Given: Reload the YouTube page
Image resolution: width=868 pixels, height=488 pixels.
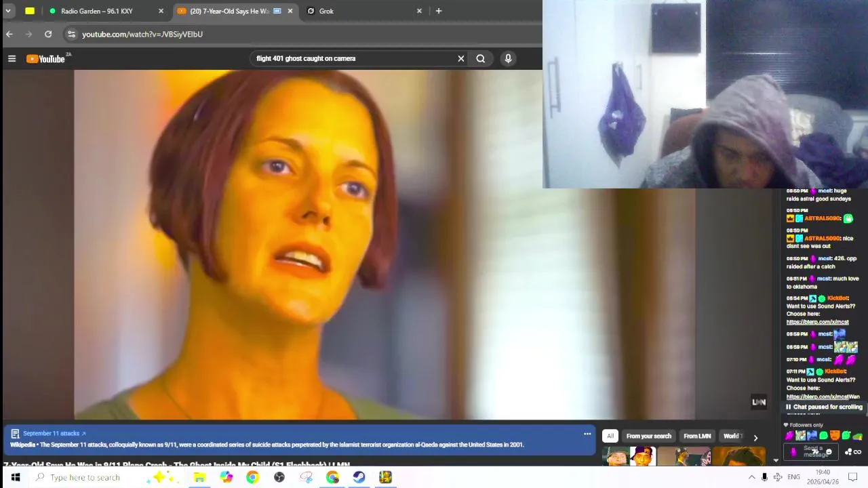Looking at the screenshot, I should click(48, 34).
